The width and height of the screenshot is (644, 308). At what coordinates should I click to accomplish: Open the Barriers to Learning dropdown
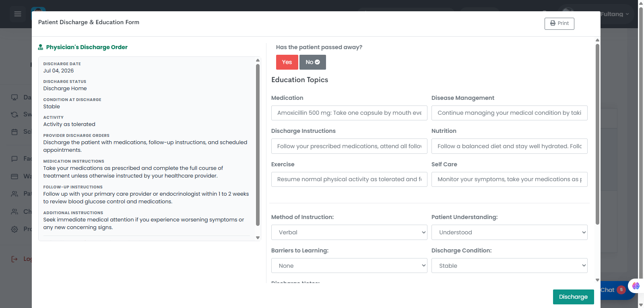pyautogui.click(x=349, y=266)
